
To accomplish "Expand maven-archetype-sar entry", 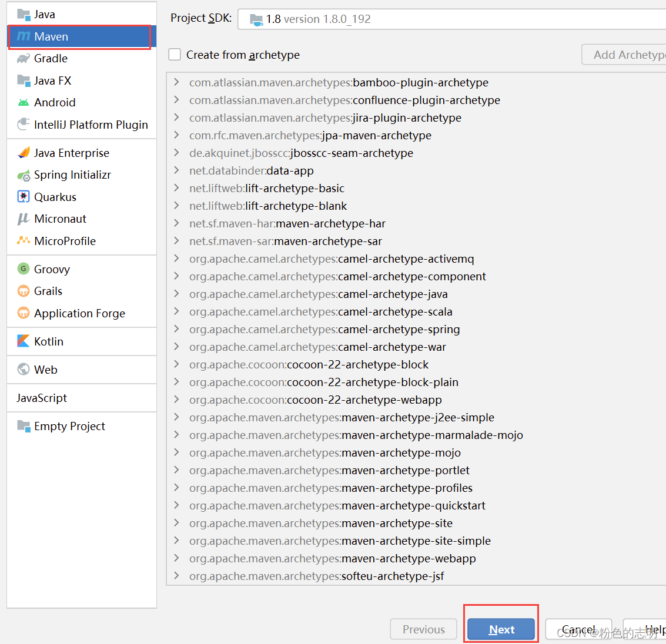I will 176,241.
